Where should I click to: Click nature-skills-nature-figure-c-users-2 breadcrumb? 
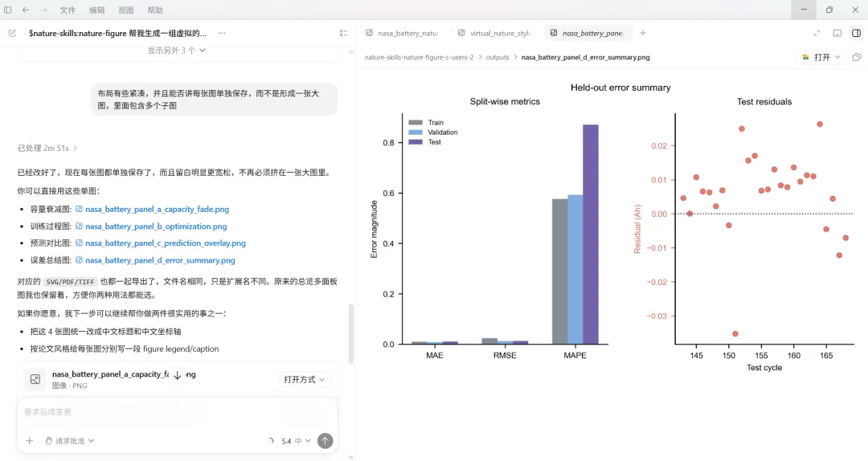tap(419, 58)
